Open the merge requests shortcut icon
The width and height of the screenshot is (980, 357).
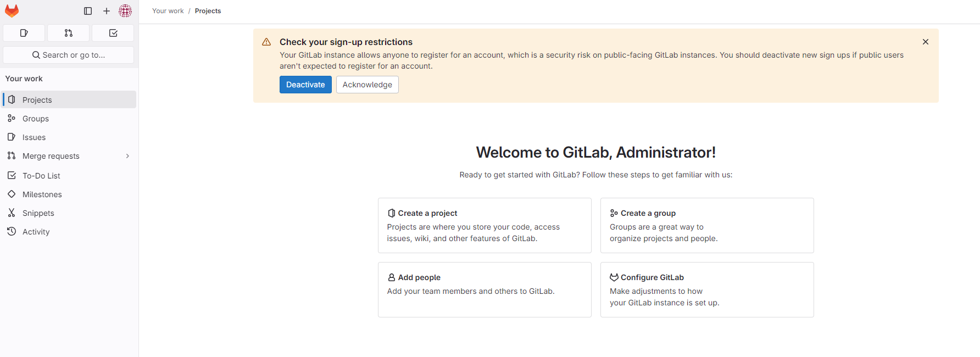point(69,33)
